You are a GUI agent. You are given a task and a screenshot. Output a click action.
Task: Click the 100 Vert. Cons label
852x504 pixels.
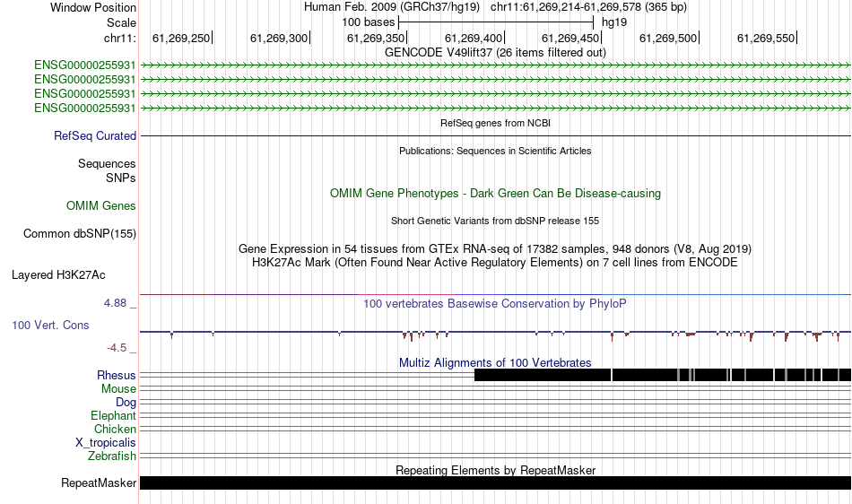click(50, 325)
